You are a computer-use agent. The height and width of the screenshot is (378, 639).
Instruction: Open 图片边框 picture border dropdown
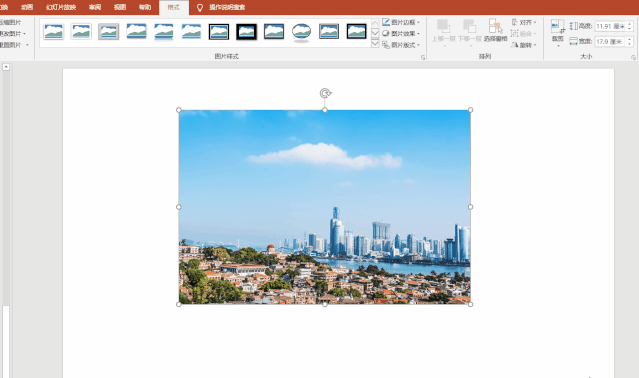(401, 22)
